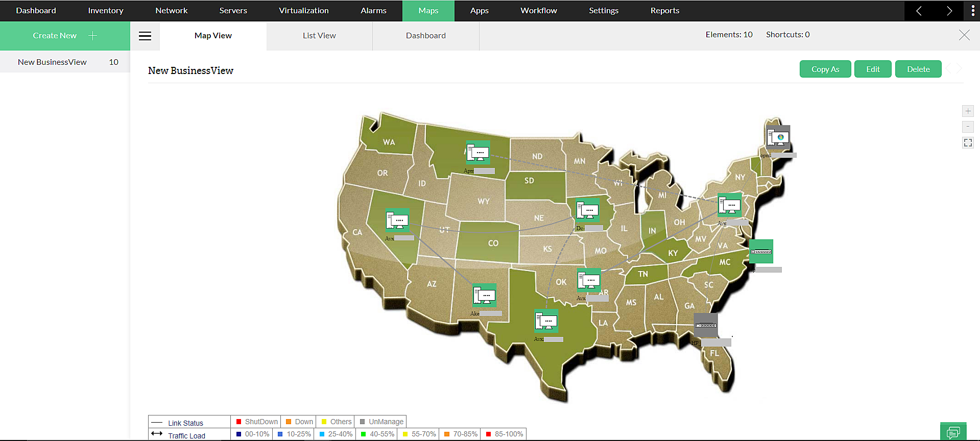Click the hamburger menu icon
This screenshot has height=441, width=980.
[x=145, y=36]
